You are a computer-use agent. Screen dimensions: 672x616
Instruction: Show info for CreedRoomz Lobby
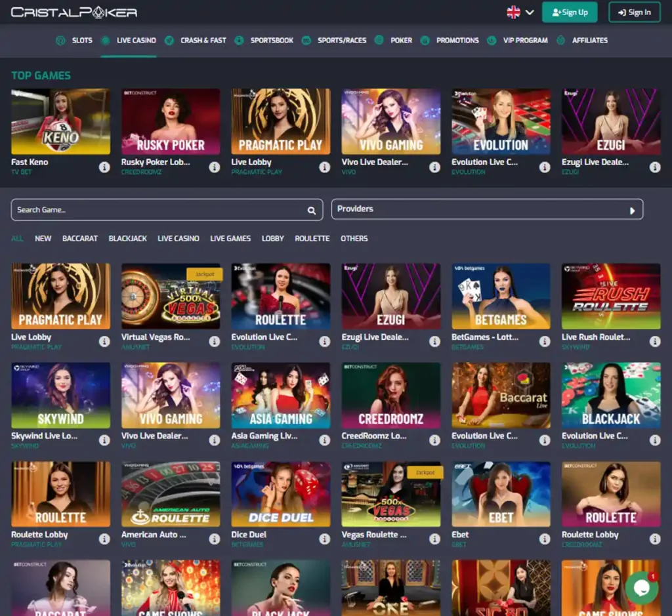[x=434, y=440]
